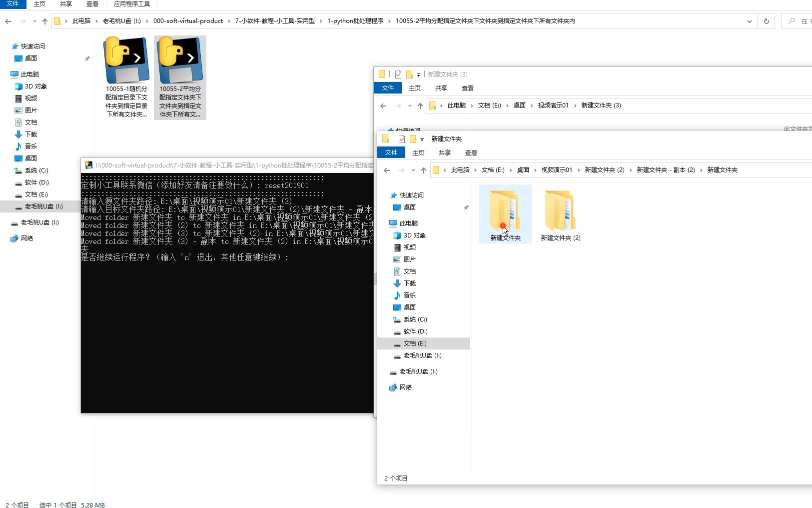Screen dimensions: 812x508
Task: Select 10055-2平均分配 program file
Action: point(180,77)
